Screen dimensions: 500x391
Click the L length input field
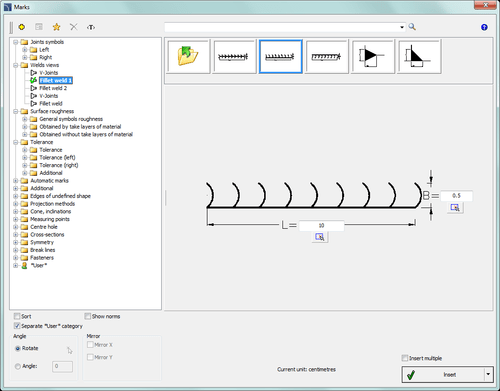pyautogui.click(x=321, y=226)
